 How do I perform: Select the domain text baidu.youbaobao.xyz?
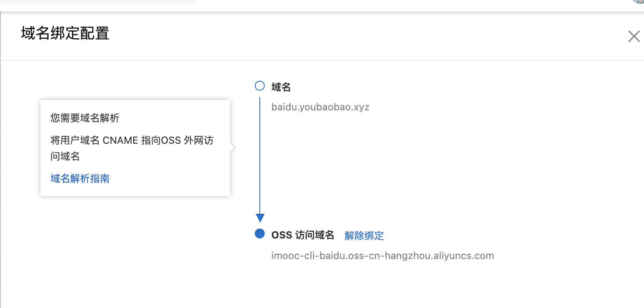pyautogui.click(x=320, y=107)
